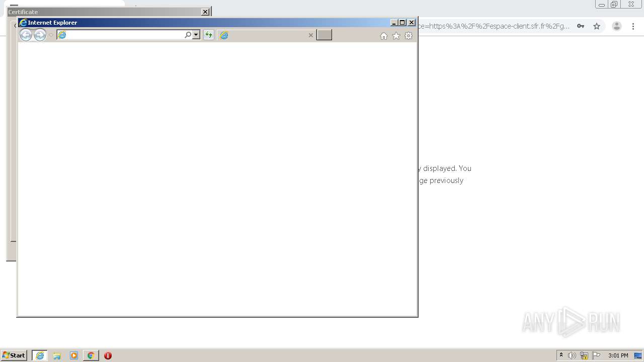
Task: Close the current Internet Explorer tab
Action: click(x=311, y=35)
